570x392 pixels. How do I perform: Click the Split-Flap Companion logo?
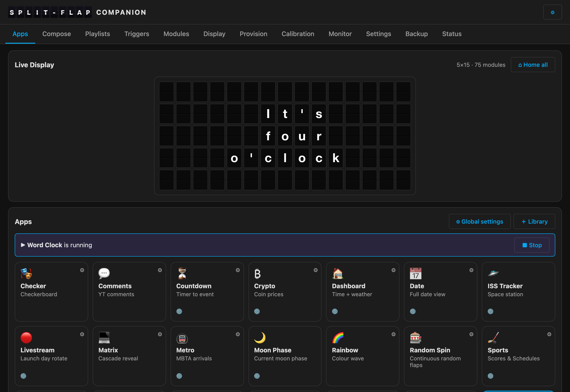click(77, 12)
